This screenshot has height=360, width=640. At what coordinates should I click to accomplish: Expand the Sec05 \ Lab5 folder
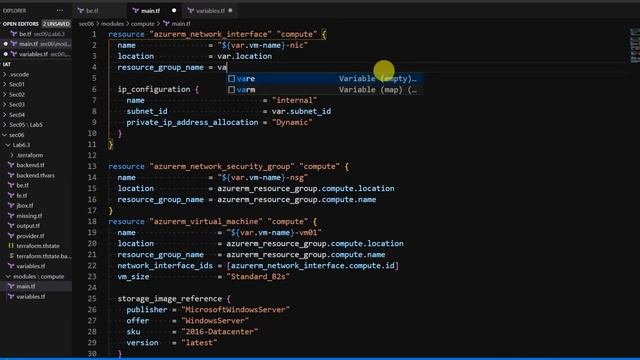(26, 125)
